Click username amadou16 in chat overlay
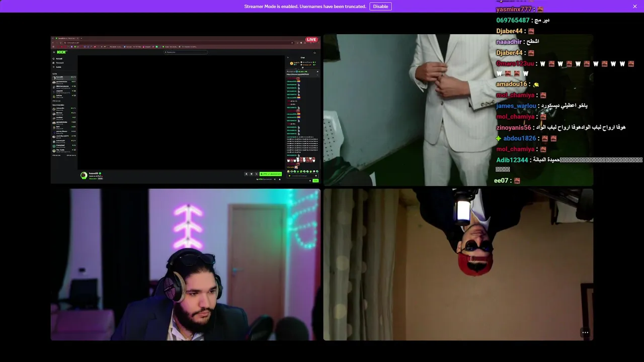Viewport: 644px width, 362px height. coord(511,84)
